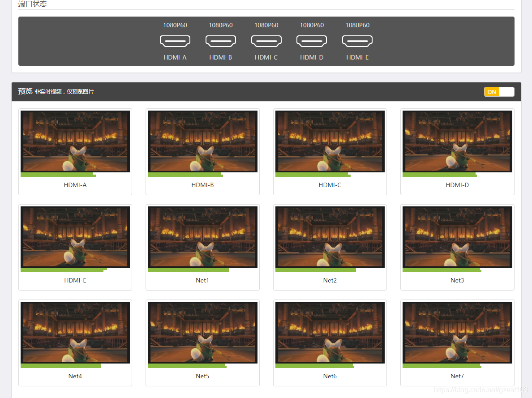532x398 pixels.
Task: Click the HDMI-B caption under its preview
Action: [202, 185]
